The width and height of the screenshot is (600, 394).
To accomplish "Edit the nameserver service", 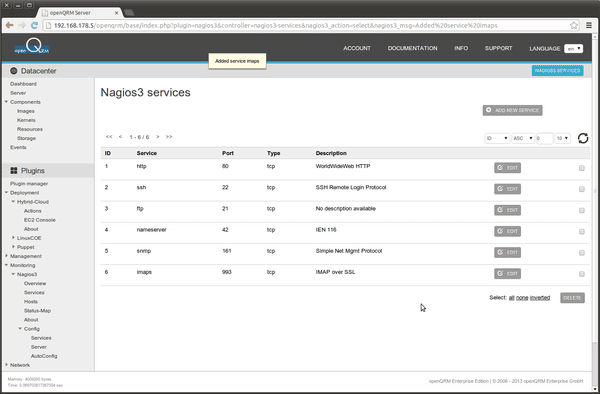I will 507,231.
